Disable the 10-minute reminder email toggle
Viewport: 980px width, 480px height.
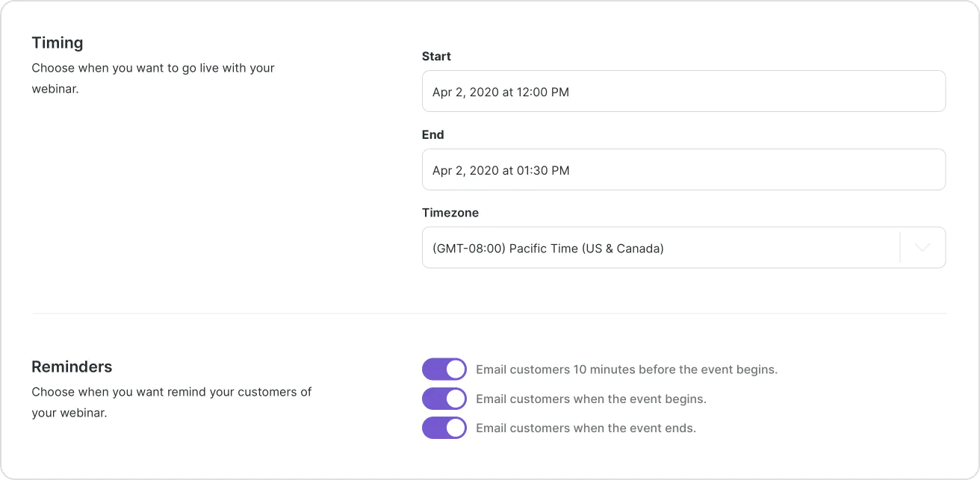pyautogui.click(x=444, y=369)
